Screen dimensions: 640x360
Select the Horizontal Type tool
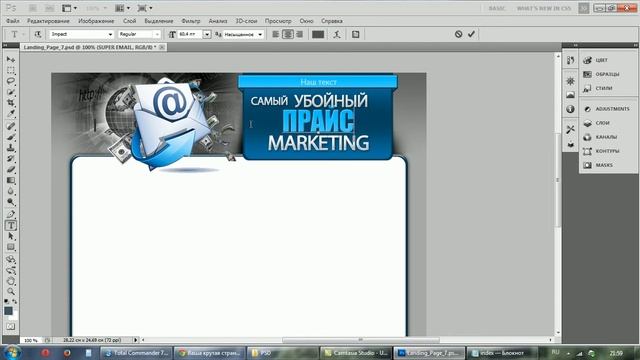[x=11, y=225]
